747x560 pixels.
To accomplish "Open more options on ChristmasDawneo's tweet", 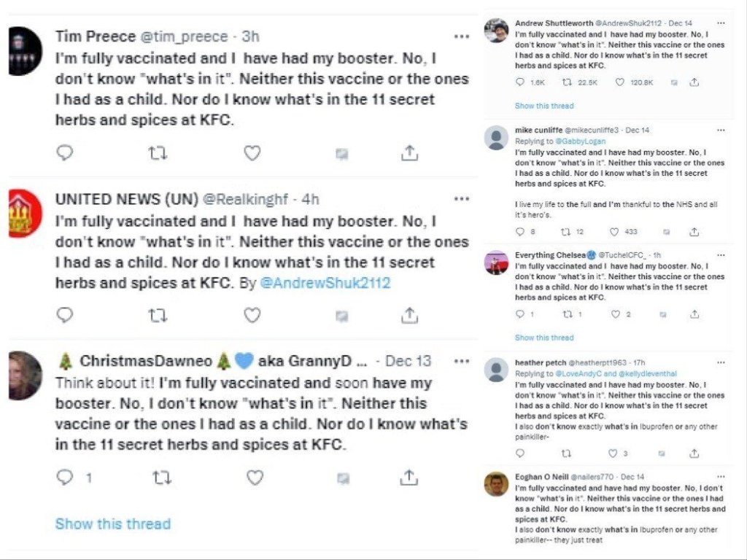I will pyautogui.click(x=462, y=361).
